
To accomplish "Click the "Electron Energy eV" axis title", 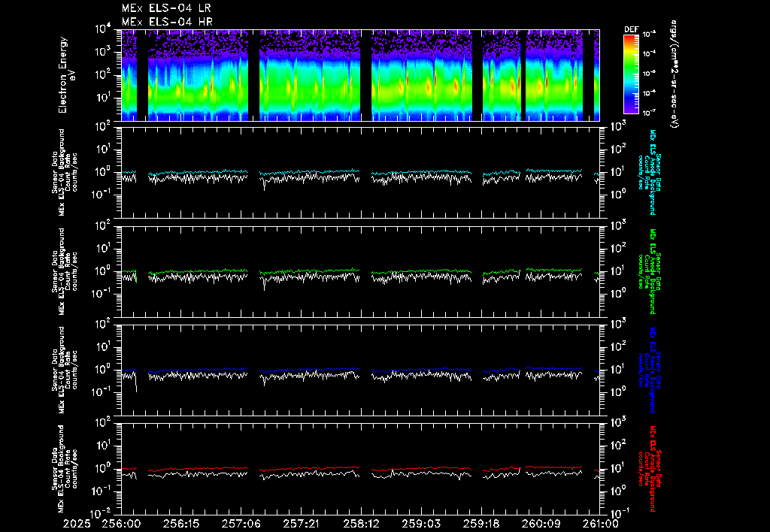I will pyautogui.click(x=66, y=75).
